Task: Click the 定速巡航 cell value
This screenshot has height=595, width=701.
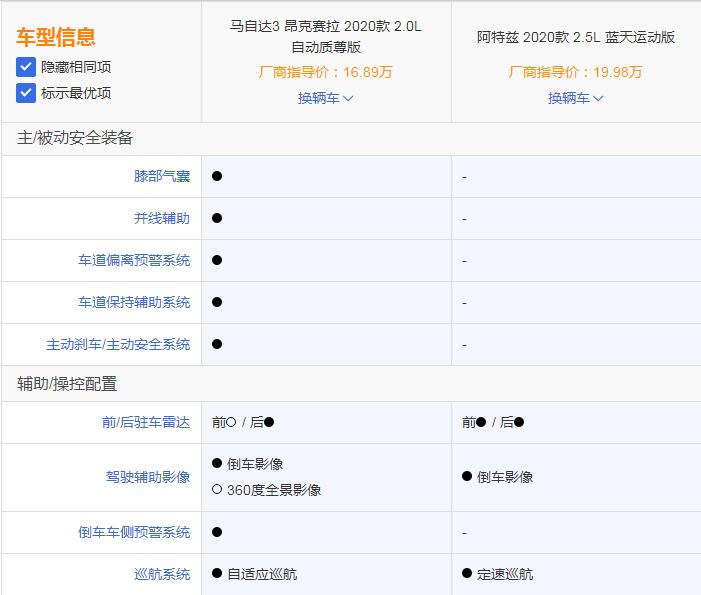Action: [505, 574]
